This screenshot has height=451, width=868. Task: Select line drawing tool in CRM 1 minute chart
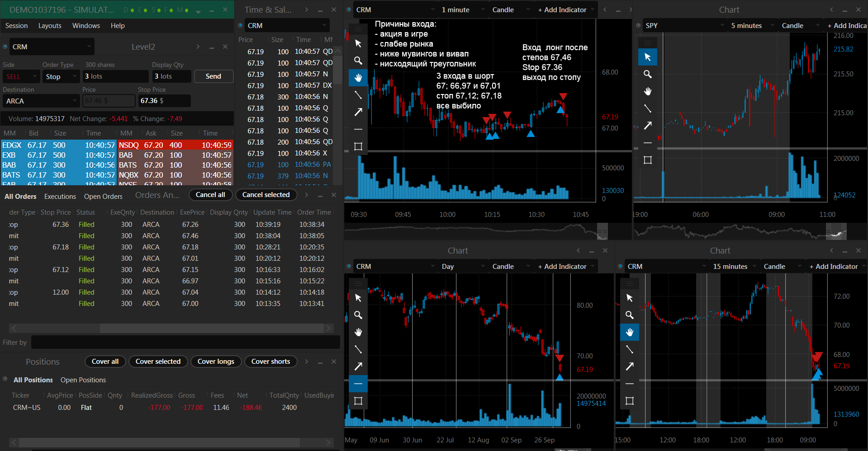(358, 95)
